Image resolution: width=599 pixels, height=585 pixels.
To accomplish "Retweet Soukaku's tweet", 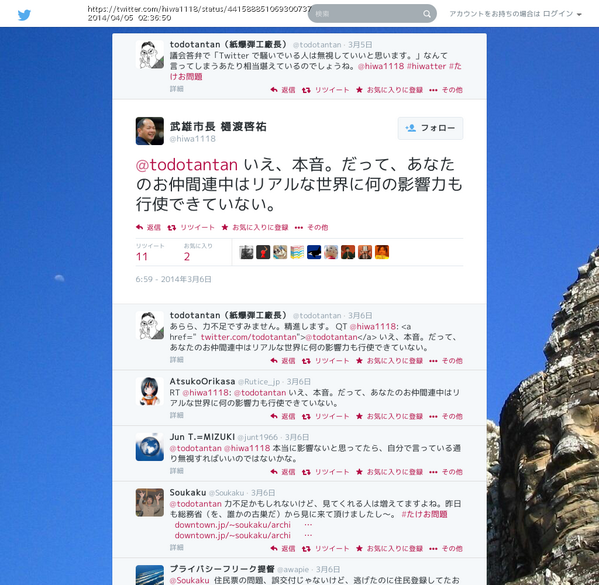I will coord(325,549).
